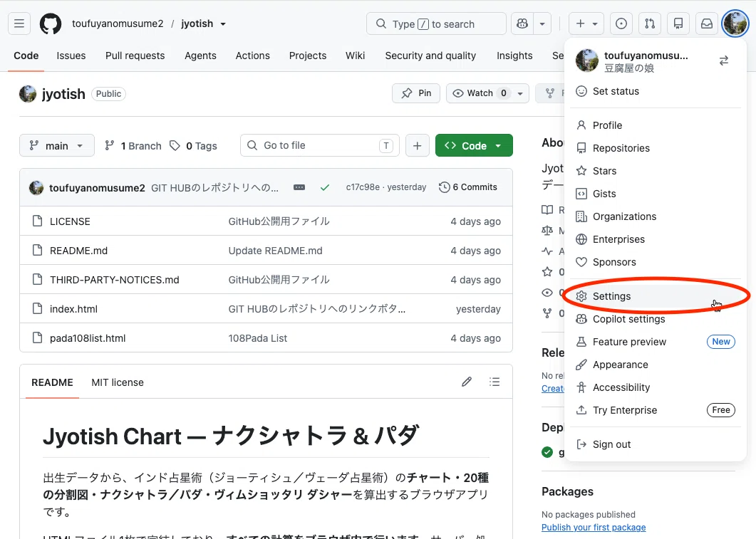Open the LICENSE file

[x=70, y=221]
